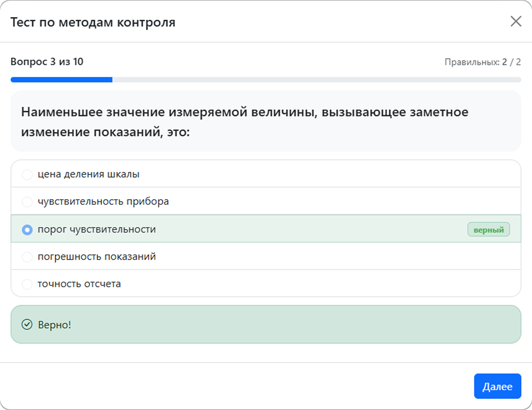Select the radio button for цена деления шкалы
This screenshot has height=410, width=532.
[x=28, y=174]
